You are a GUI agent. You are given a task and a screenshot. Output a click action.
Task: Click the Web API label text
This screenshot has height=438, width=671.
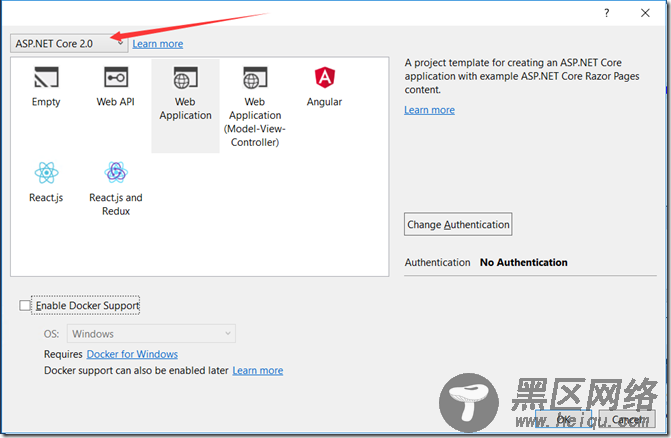116,102
